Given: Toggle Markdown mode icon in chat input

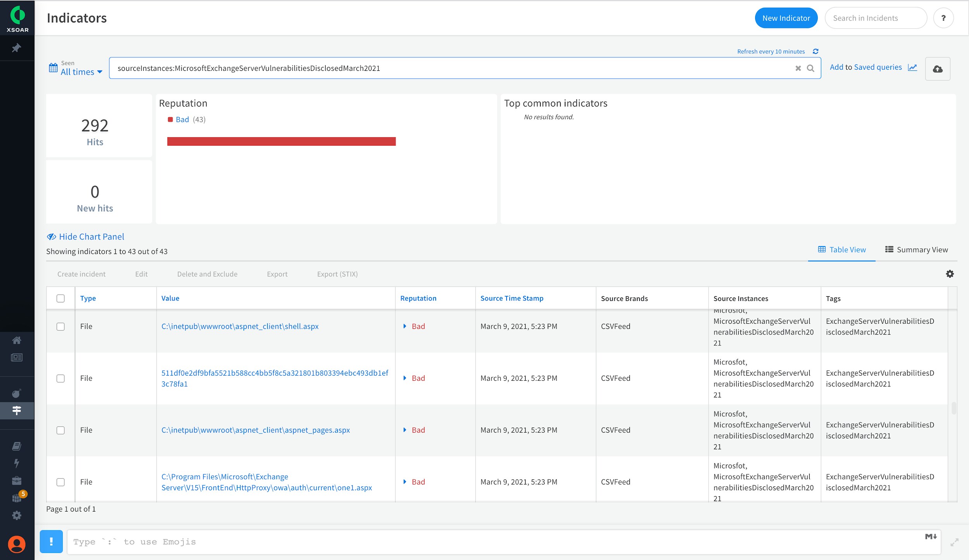Looking at the screenshot, I should click(x=931, y=536).
